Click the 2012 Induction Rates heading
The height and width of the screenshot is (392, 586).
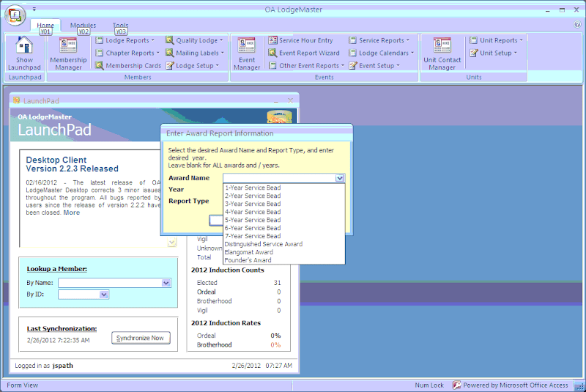226,323
